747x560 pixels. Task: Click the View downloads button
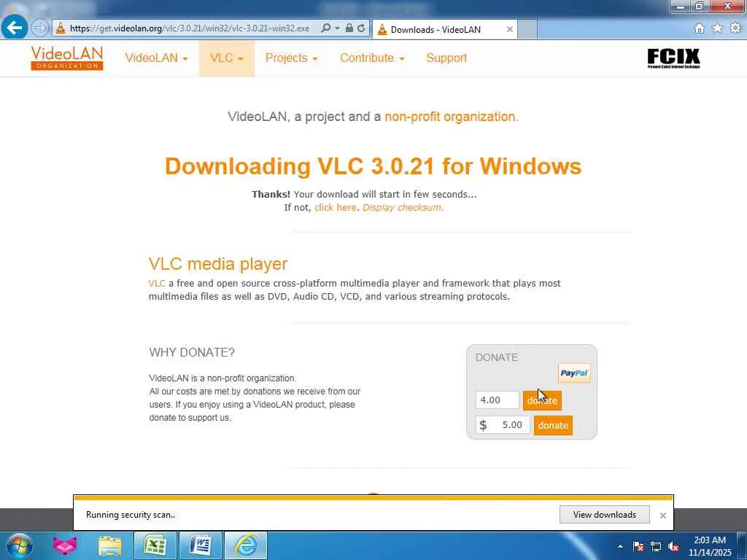(605, 515)
